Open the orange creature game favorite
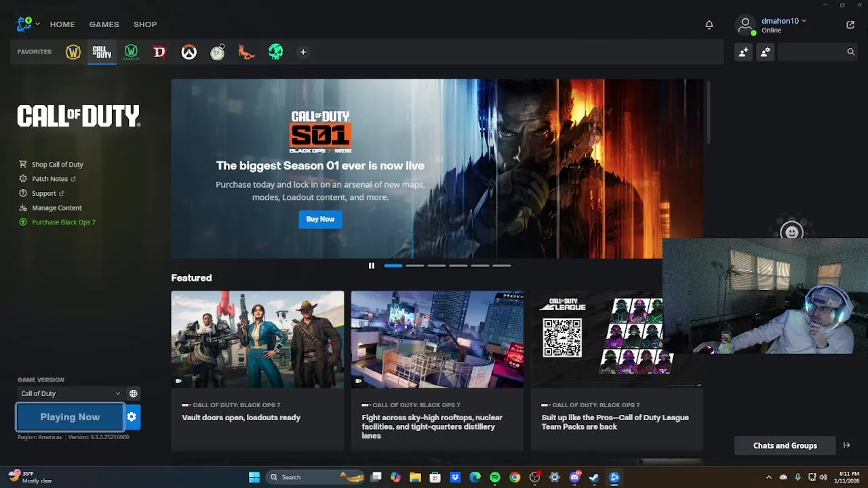868x488 pixels. (x=246, y=52)
